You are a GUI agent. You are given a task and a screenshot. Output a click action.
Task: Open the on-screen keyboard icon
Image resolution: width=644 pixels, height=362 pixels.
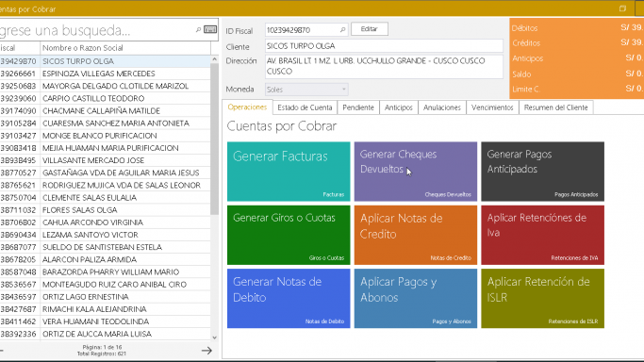(x=210, y=29)
